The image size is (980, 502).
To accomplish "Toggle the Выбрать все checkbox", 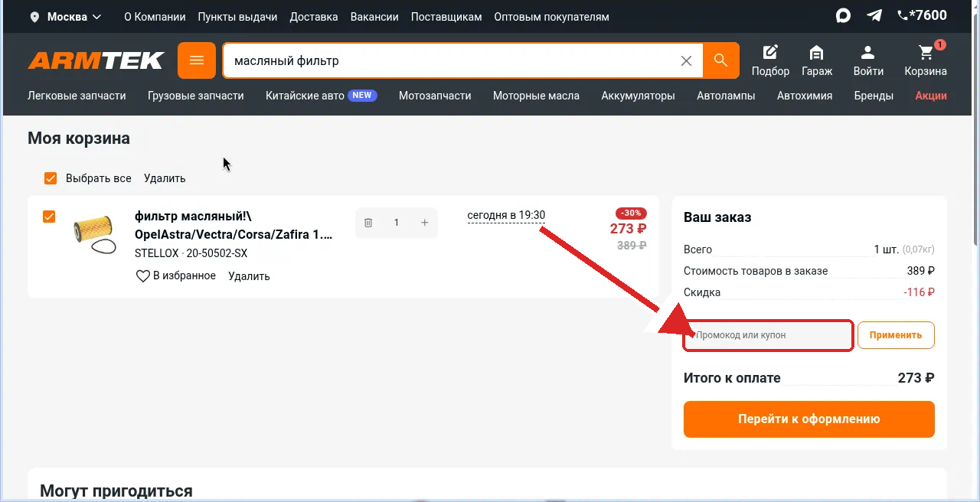I will coord(51,178).
